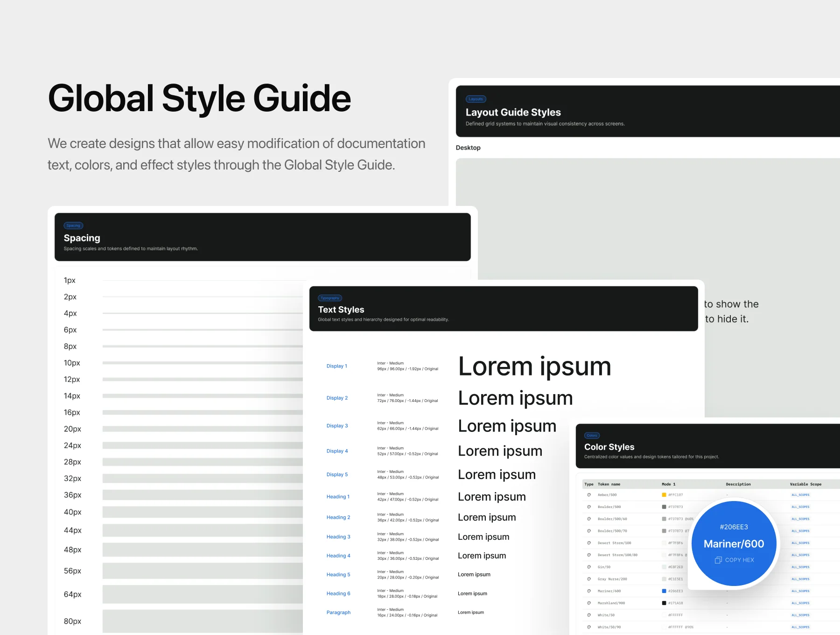Click the Variable Scope column header
This screenshot has width=840, height=635.
(805, 484)
